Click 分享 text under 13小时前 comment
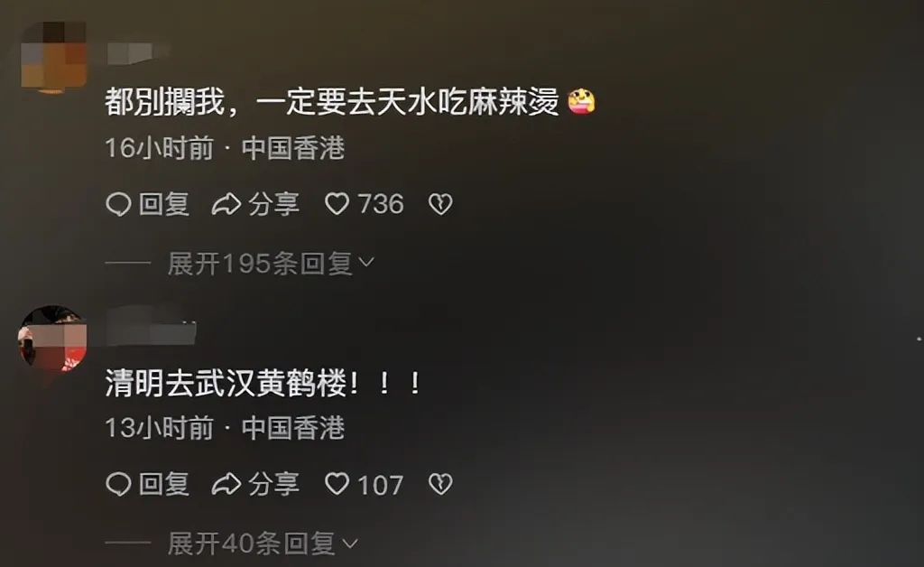This screenshot has height=567, width=924. coord(274,485)
